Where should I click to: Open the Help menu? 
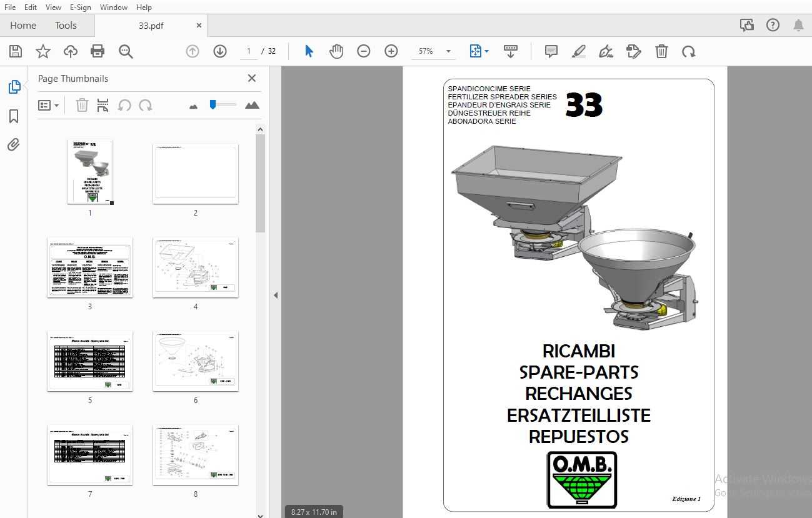pyautogui.click(x=144, y=7)
